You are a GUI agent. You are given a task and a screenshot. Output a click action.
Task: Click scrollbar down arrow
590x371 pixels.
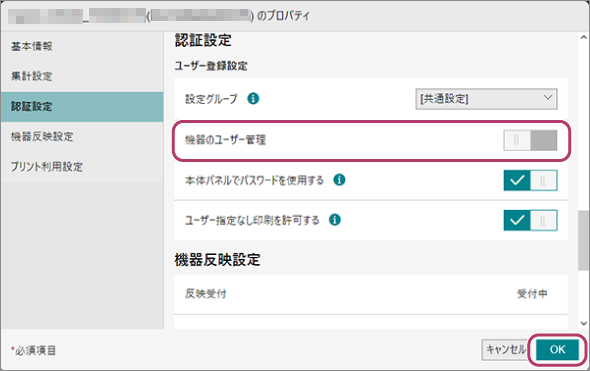tap(583, 323)
